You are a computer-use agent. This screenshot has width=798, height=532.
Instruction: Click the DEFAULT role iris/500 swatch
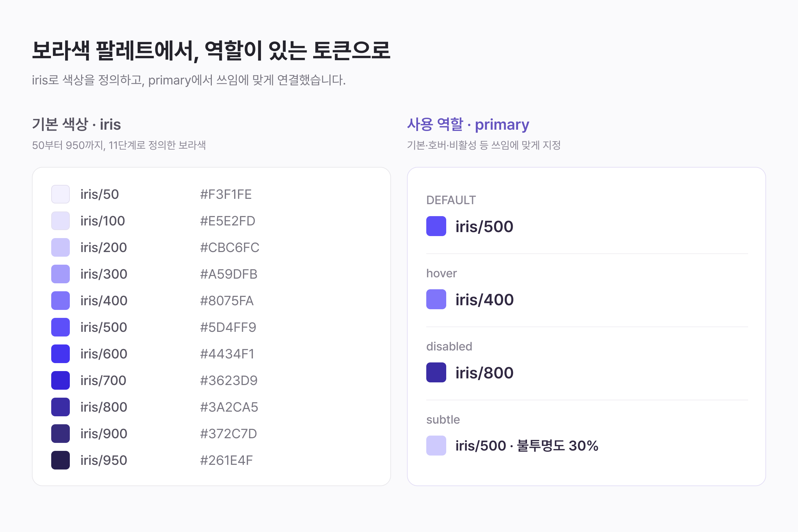436,226
